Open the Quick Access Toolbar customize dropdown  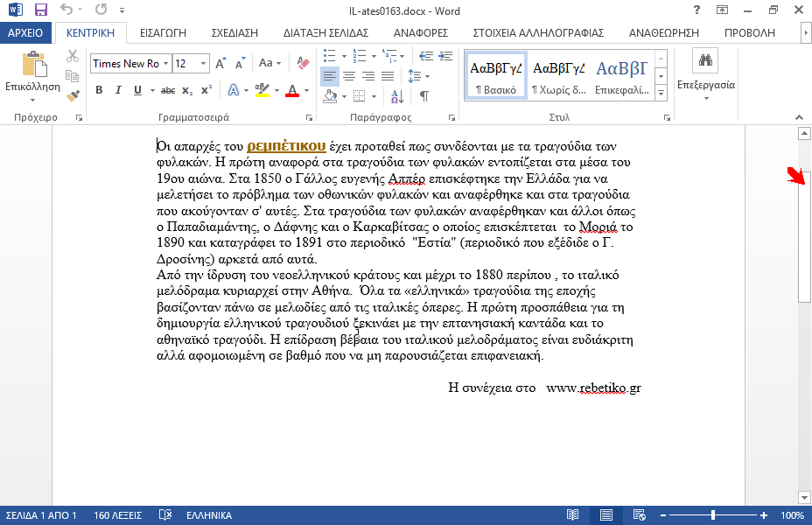122,10
